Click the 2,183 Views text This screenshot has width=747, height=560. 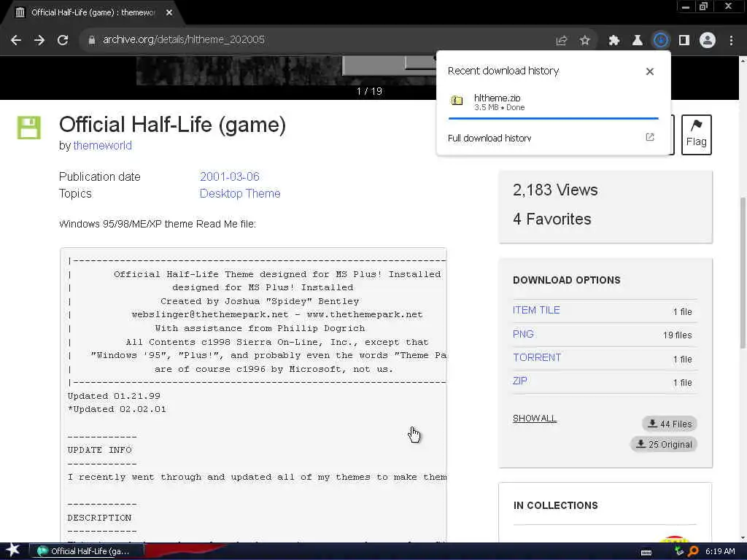[555, 190]
